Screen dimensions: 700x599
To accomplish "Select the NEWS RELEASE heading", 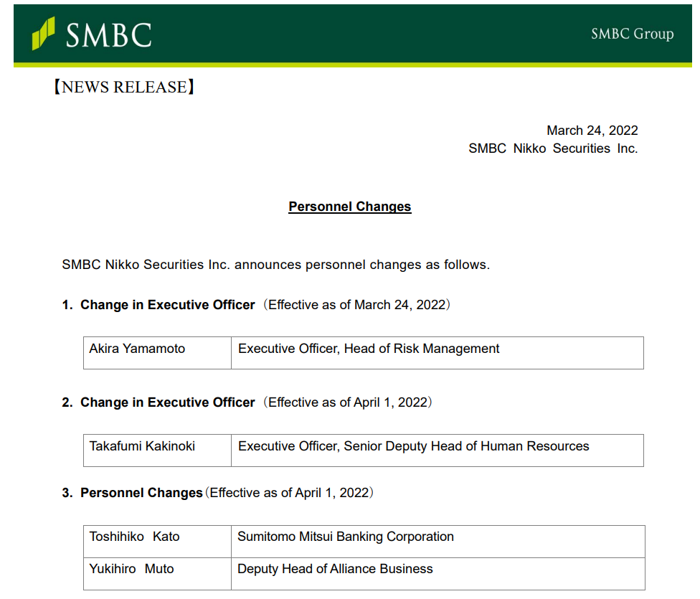I will point(124,87).
